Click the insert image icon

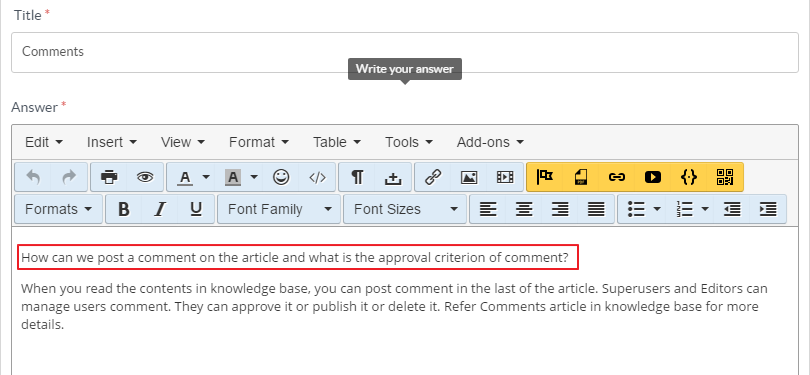469,177
